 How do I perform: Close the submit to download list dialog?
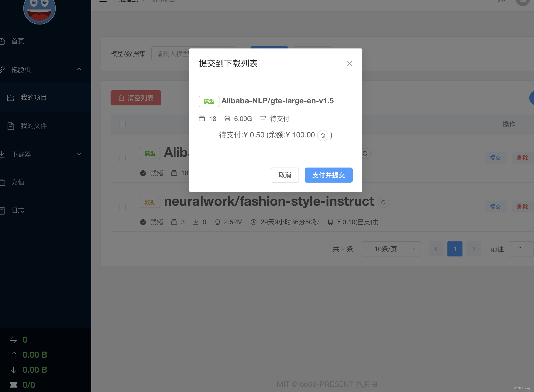pos(349,64)
